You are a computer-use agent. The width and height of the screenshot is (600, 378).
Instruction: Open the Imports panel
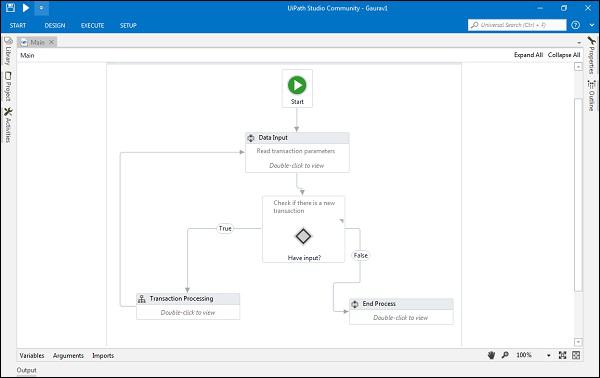pyautogui.click(x=103, y=355)
